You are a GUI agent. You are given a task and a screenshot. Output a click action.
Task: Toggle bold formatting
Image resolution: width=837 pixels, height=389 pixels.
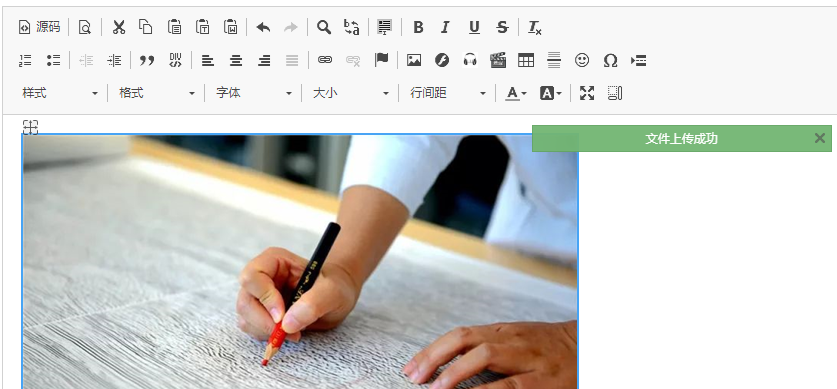click(x=418, y=27)
